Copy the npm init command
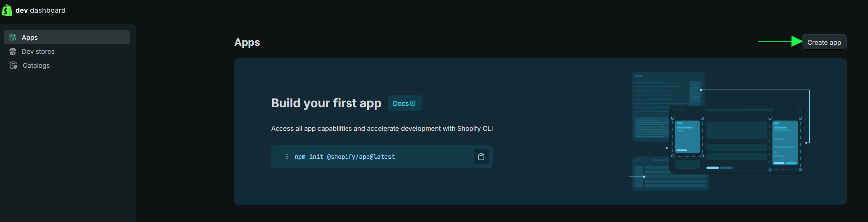This screenshot has height=222, width=868. coord(481,157)
